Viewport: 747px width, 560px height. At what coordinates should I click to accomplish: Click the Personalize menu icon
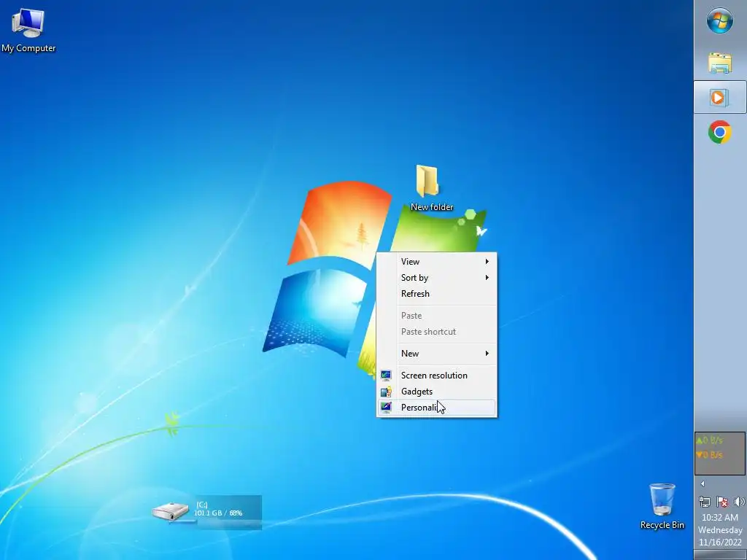(x=386, y=408)
